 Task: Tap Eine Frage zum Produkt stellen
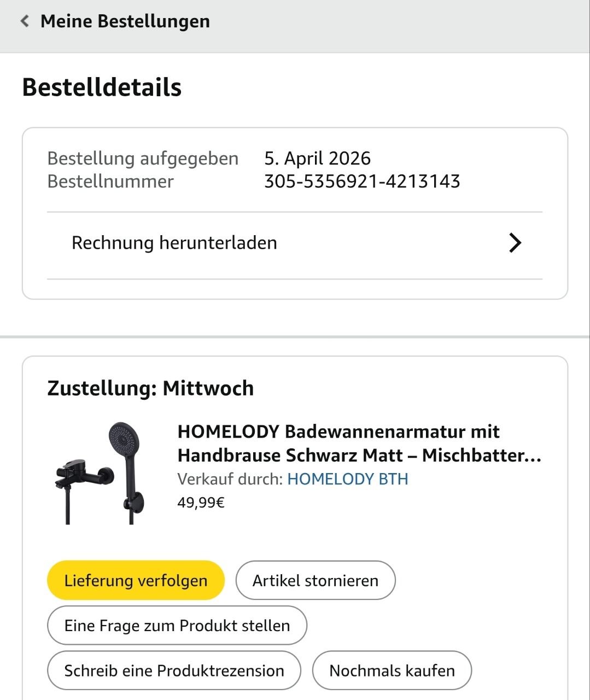[177, 626]
